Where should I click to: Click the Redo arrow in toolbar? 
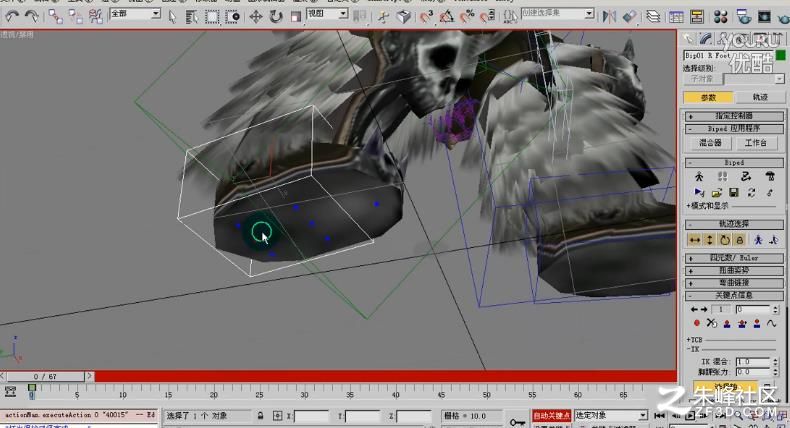click(x=31, y=17)
